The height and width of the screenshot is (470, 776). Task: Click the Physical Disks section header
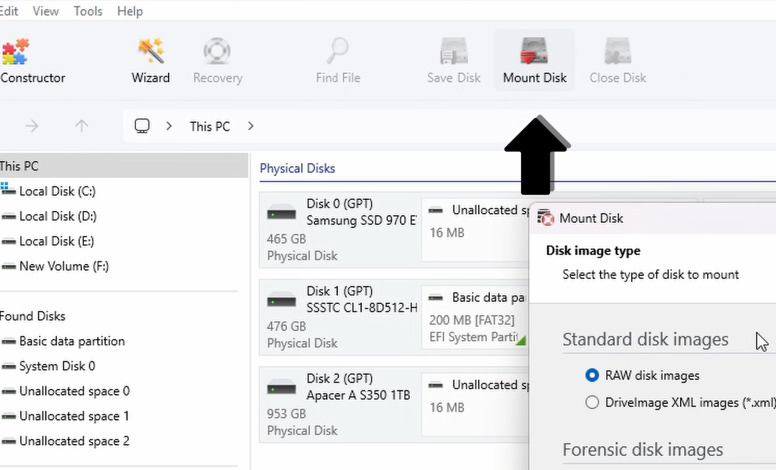[297, 168]
